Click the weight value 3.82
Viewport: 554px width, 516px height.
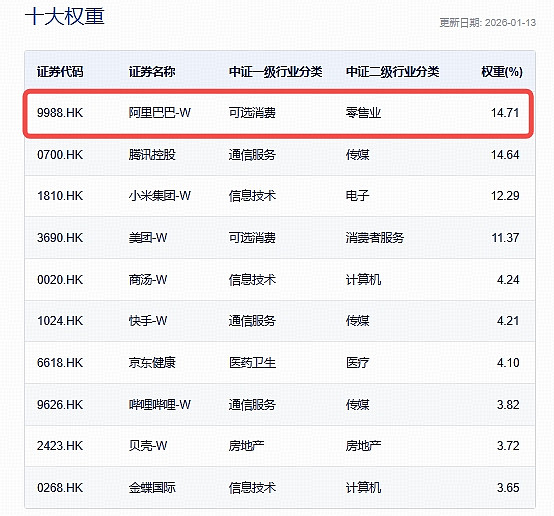pyautogui.click(x=508, y=405)
